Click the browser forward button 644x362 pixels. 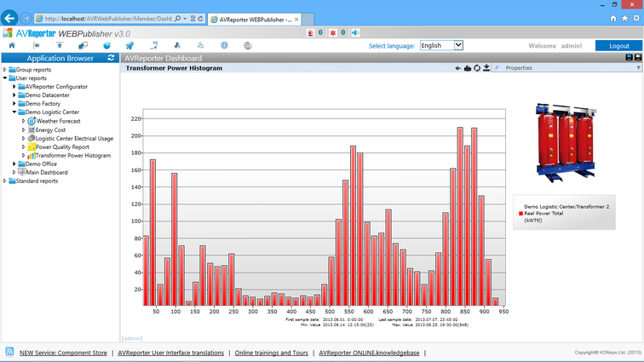26,19
